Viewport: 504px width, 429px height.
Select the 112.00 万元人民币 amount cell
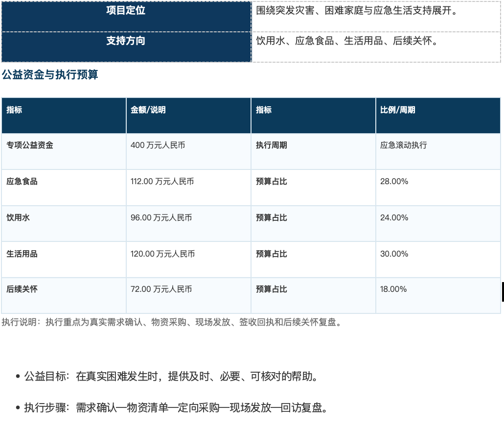coord(188,188)
